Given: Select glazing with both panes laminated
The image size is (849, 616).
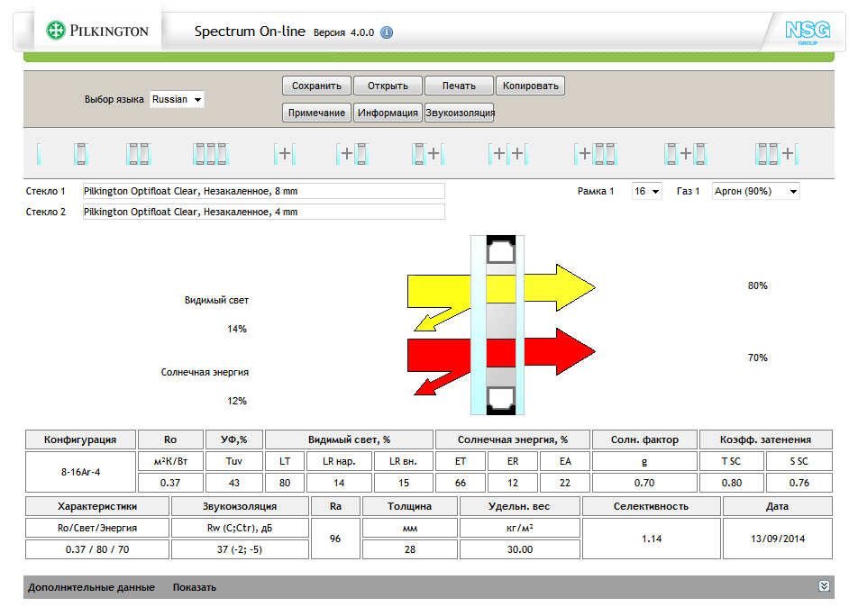Looking at the screenshot, I should pos(686,154).
